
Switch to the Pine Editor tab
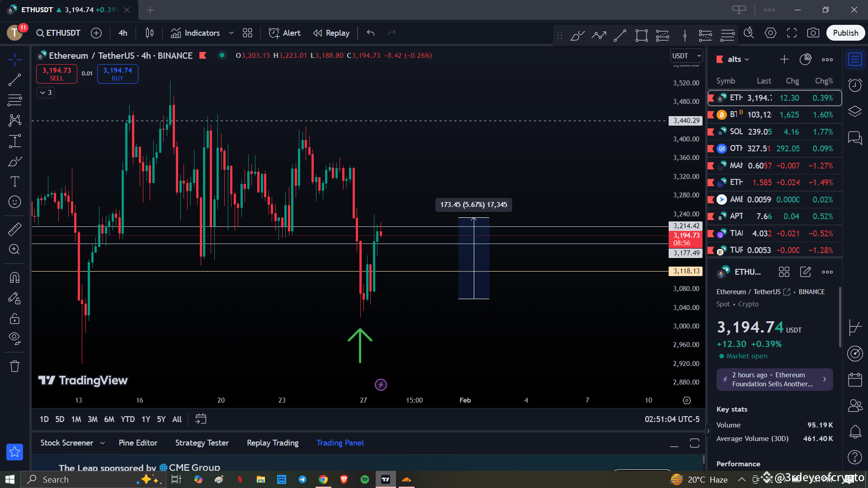pos(138,442)
